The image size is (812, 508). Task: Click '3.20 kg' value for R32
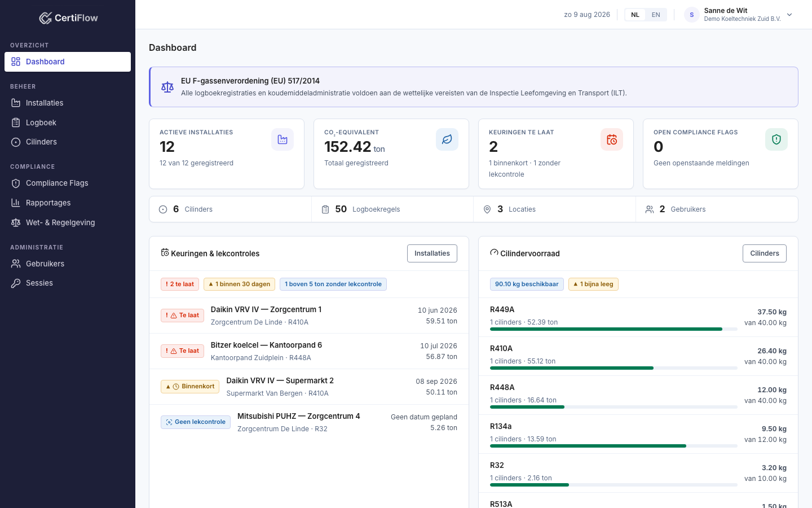pos(774,468)
